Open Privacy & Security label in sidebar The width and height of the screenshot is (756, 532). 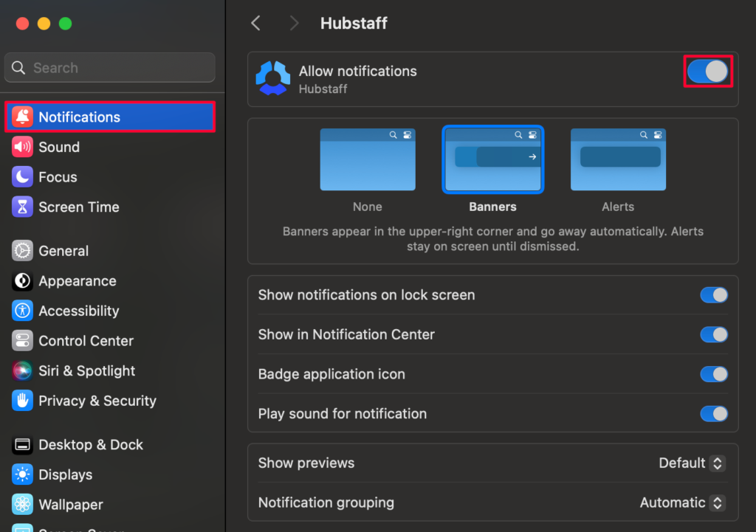97,401
